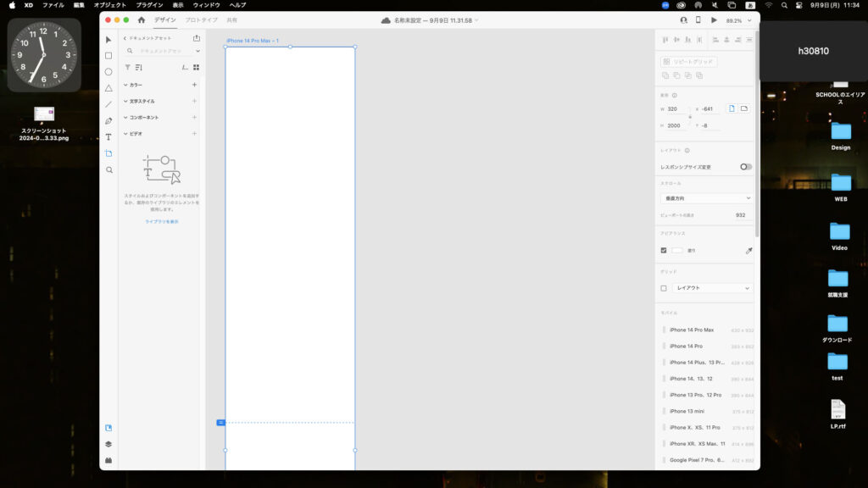The image size is (868, 488).
Task: Collapse the Color section in assets
Action: click(125, 86)
